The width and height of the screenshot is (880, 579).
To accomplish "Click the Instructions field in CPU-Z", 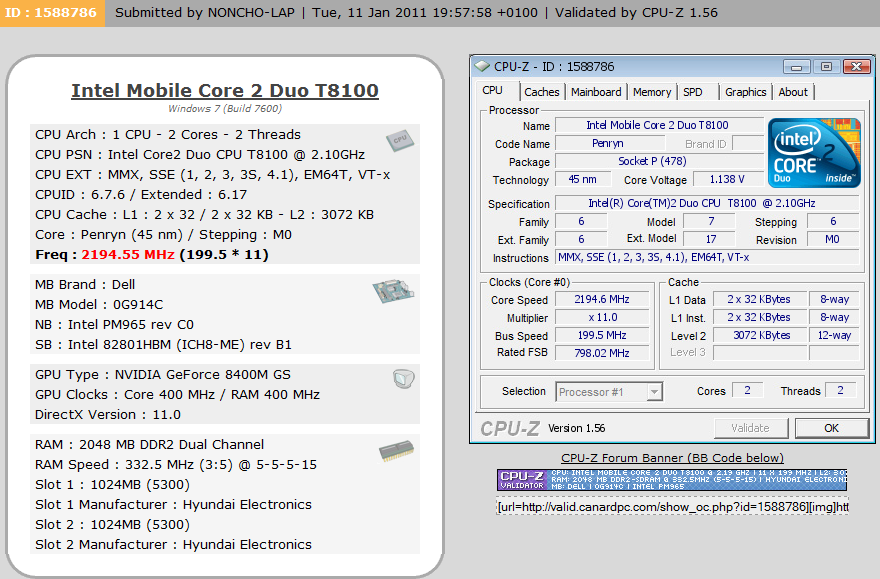I will pyautogui.click(x=707, y=258).
